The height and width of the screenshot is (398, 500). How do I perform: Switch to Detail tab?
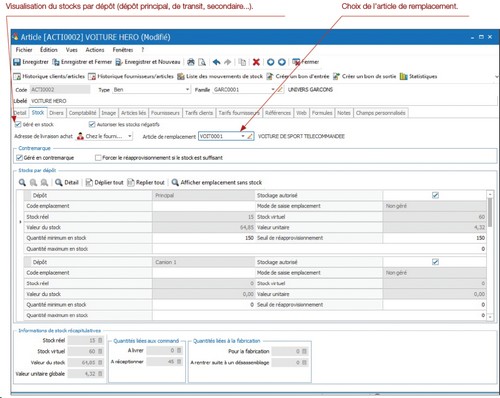(x=20, y=113)
